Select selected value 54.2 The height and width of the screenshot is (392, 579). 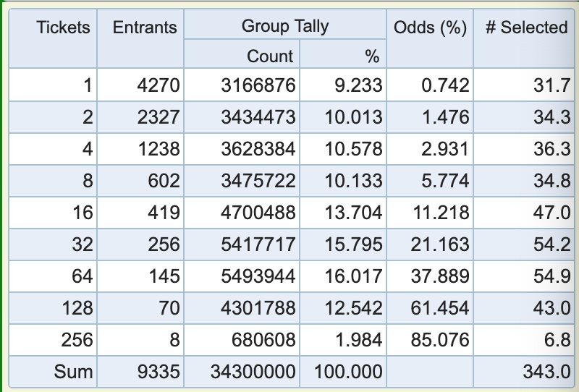[x=552, y=244]
